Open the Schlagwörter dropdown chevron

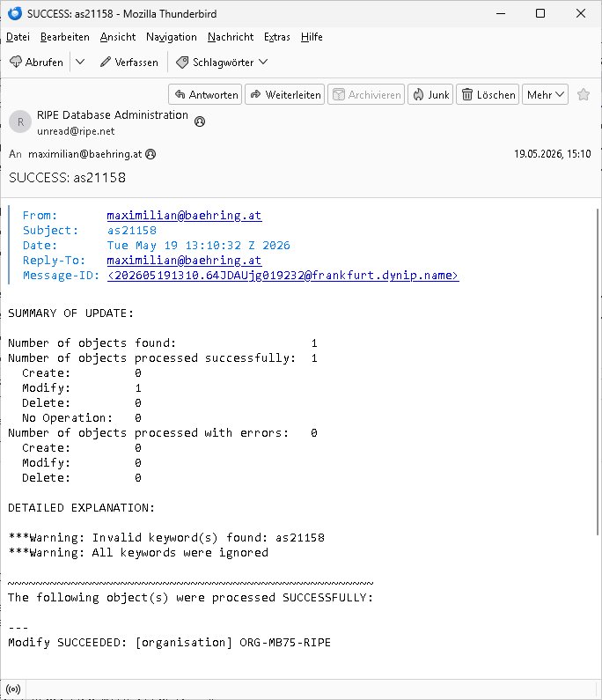pyautogui.click(x=263, y=62)
